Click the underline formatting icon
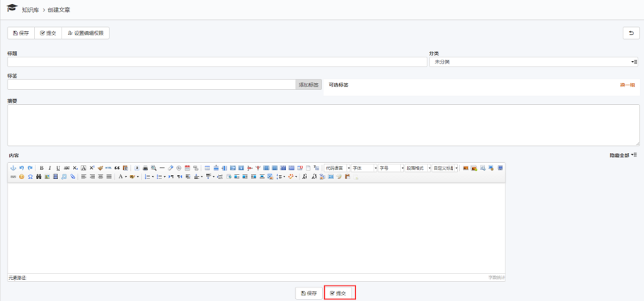This screenshot has width=644, height=301. pos(58,168)
